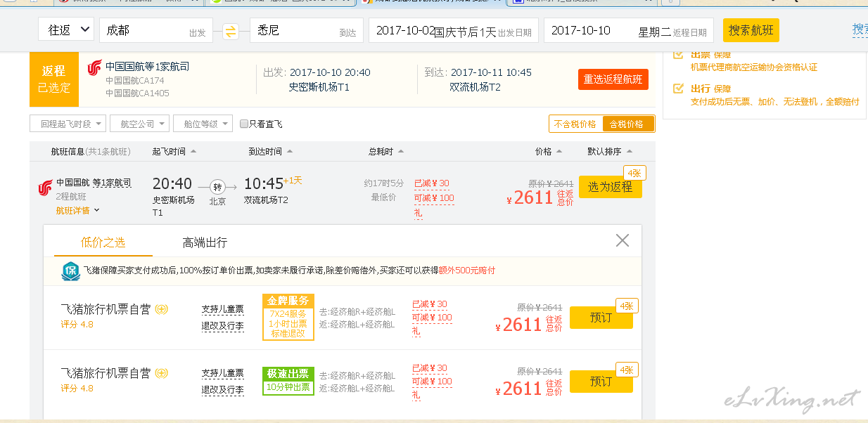The width and height of the screenshot is (868, 423).
Task: Open 航空公司 filter dropdown
Action: [139, 124]
